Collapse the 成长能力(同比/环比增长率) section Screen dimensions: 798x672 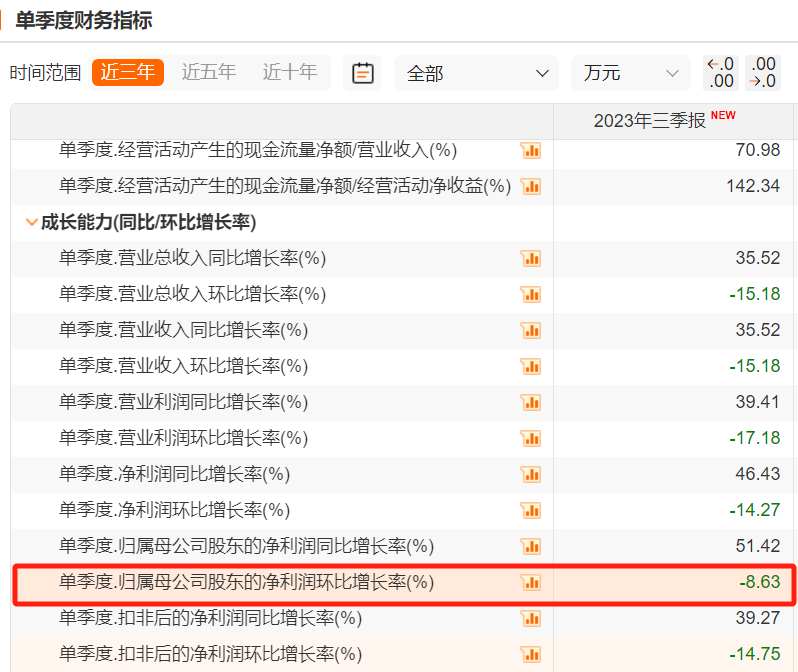click(x=32, y=222)
